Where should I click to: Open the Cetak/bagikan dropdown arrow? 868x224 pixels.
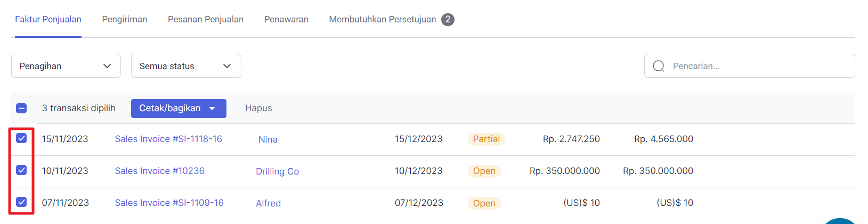212,109
